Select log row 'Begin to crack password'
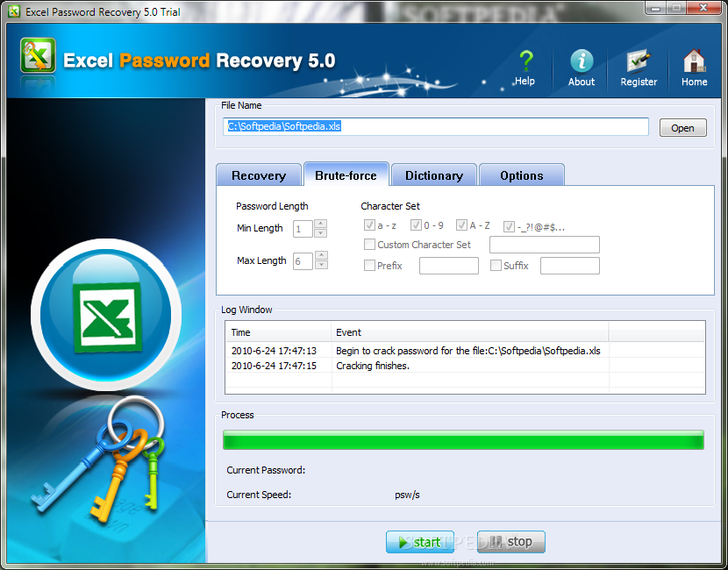The height and width of the screenshot is (570, 728). [465, 351]
